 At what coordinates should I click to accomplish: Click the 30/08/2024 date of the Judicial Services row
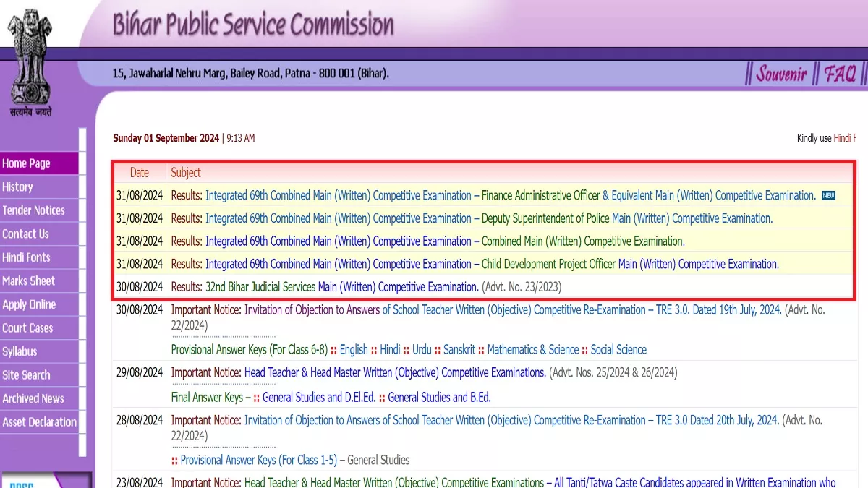(140, 287)
